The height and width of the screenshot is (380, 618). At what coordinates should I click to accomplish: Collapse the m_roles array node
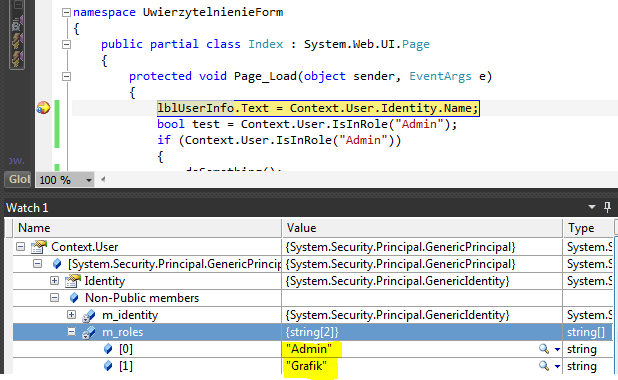(71, 332)
